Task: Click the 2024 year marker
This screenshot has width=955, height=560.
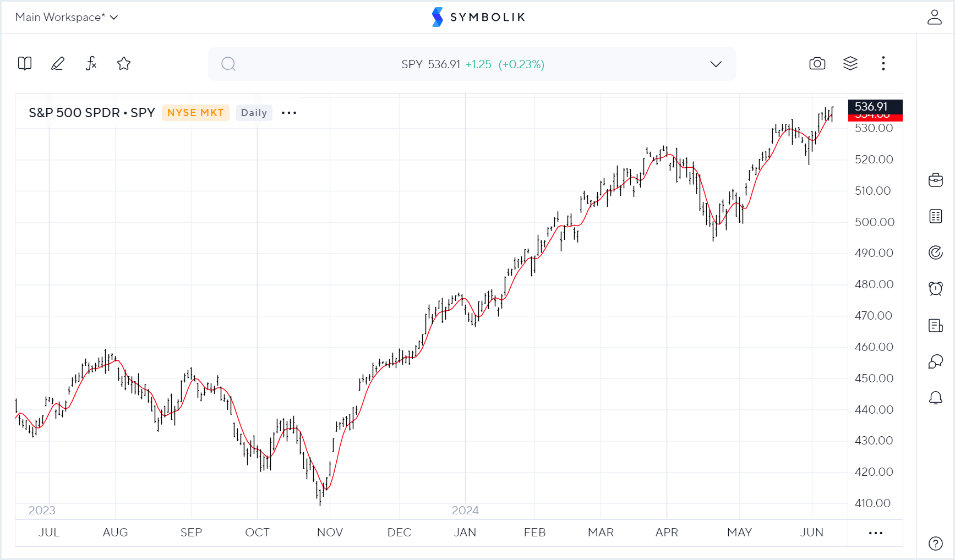Action: pos(465,510)
